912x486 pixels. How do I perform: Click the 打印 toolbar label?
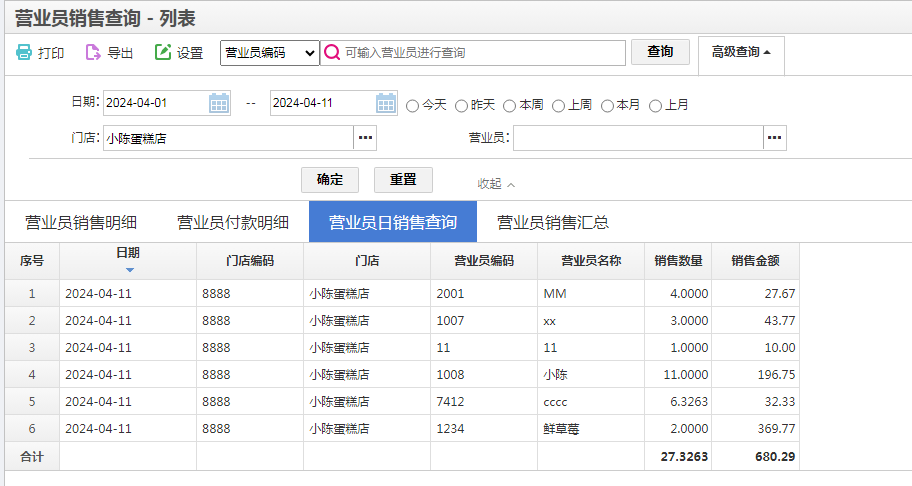pos(51,53)
